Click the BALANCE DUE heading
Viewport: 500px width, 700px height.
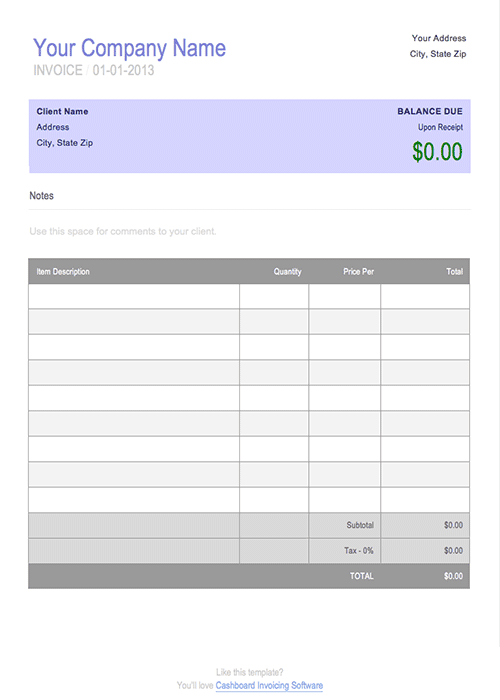point(430,112)
